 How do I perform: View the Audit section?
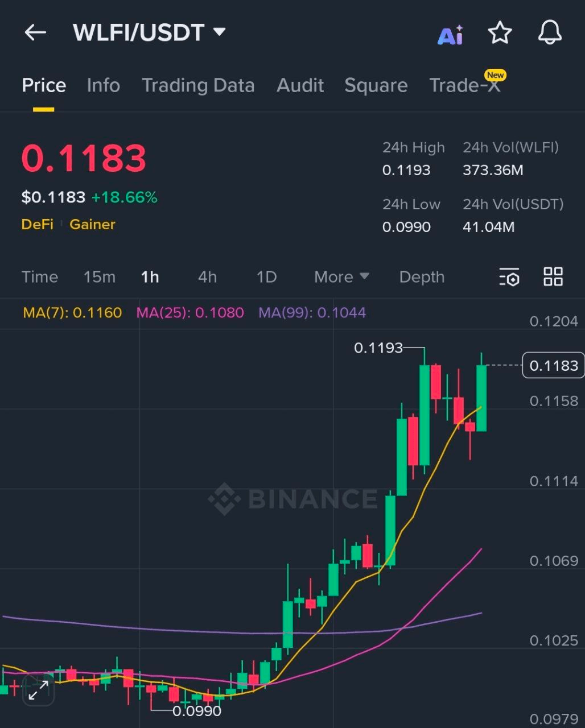tap(300, 85)
